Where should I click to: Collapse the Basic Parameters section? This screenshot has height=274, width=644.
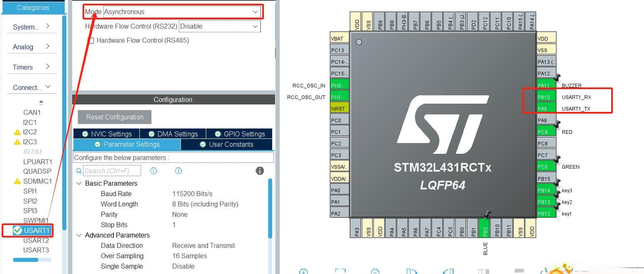(79, 183)
